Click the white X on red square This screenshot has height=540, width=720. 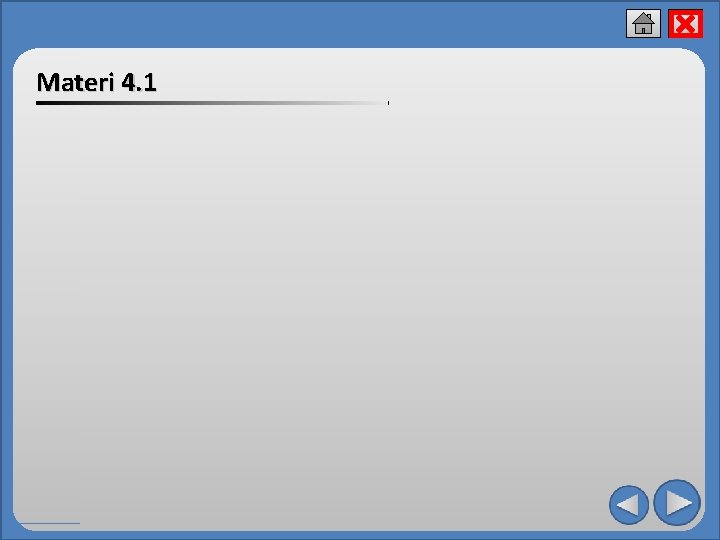tap(685, 23)
